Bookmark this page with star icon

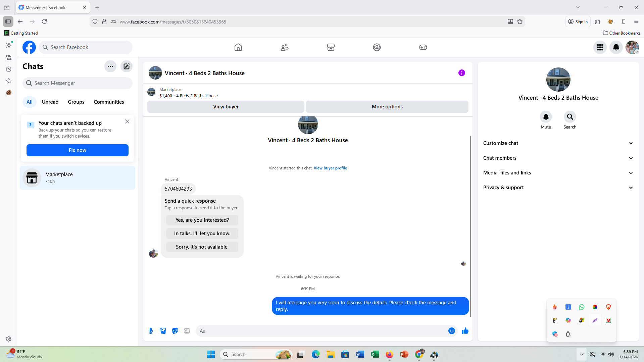tap(520, 21)
